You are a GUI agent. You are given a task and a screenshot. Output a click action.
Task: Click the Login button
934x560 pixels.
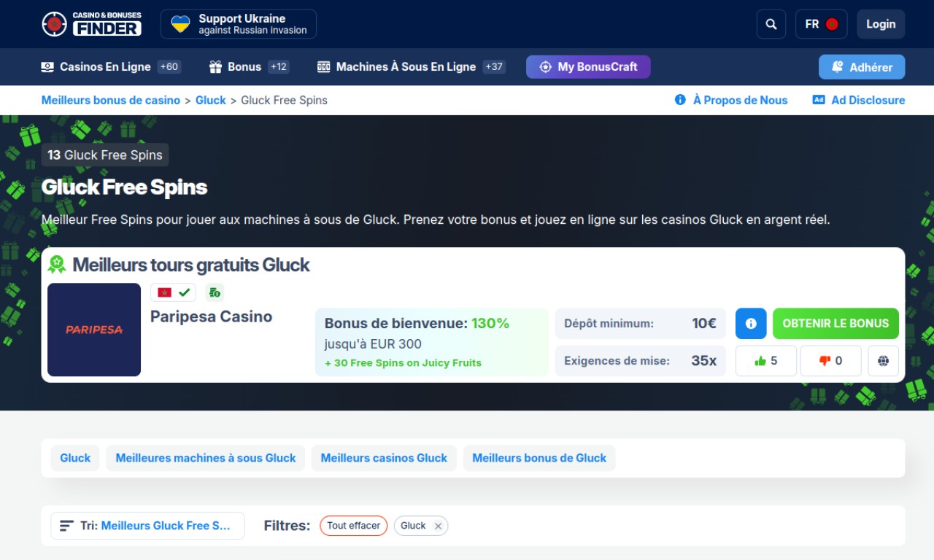pyautogui.click(x=881, y=24)
